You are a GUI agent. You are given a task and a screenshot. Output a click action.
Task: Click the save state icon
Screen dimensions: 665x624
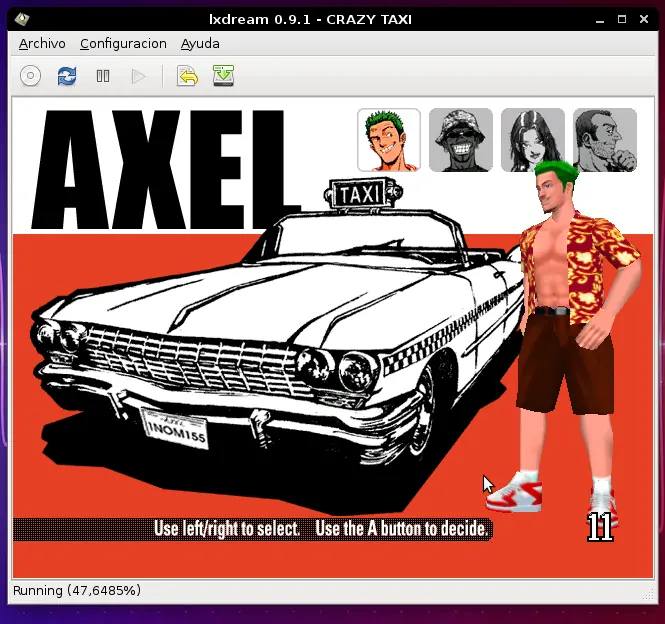point(224,76)
